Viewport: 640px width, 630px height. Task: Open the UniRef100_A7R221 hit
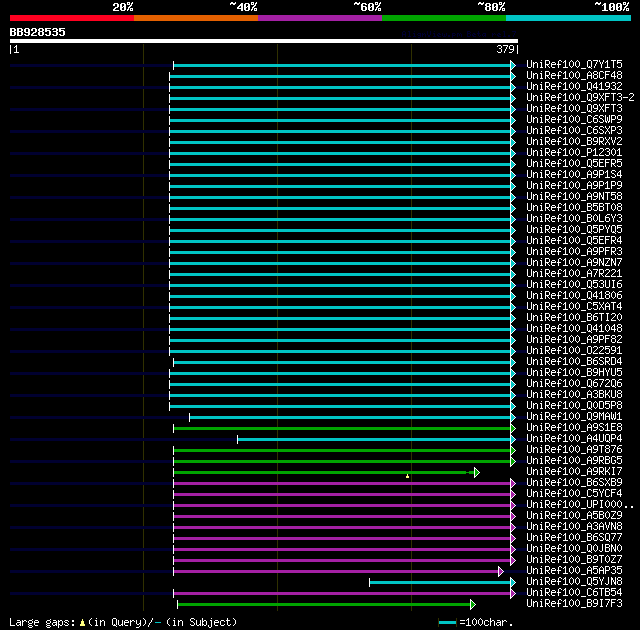click(574, 274)
